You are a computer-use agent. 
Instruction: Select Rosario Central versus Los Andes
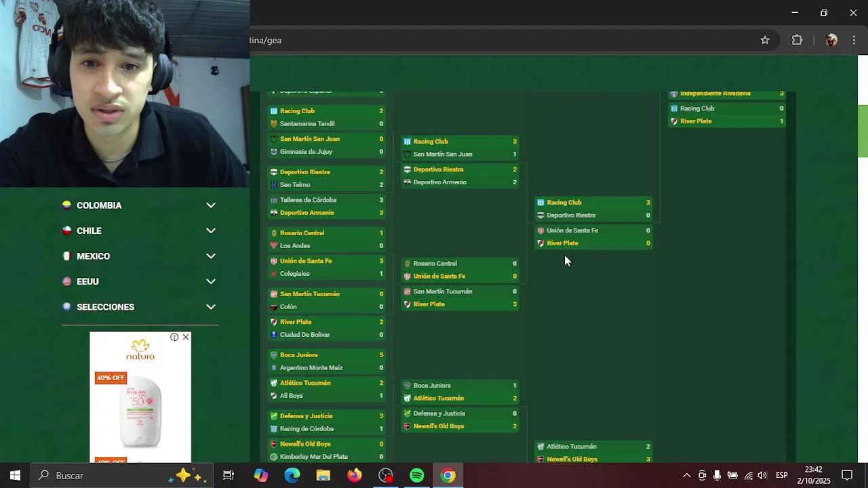[x=302, y=233]
